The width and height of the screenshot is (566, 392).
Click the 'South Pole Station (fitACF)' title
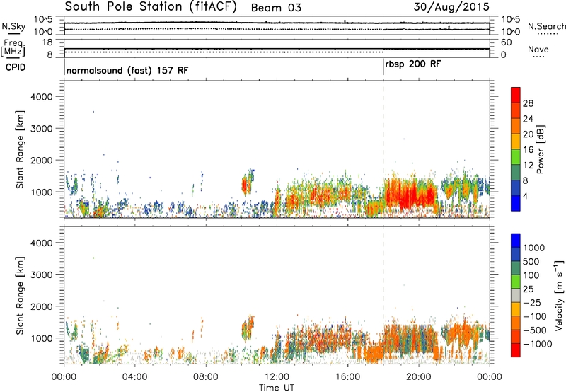[151, 7]
